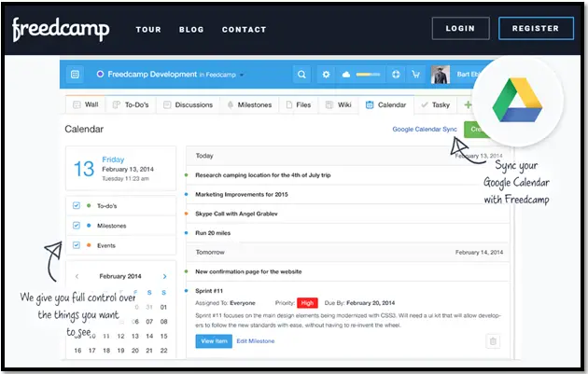Click the Google Calendar Sync link

425,129
